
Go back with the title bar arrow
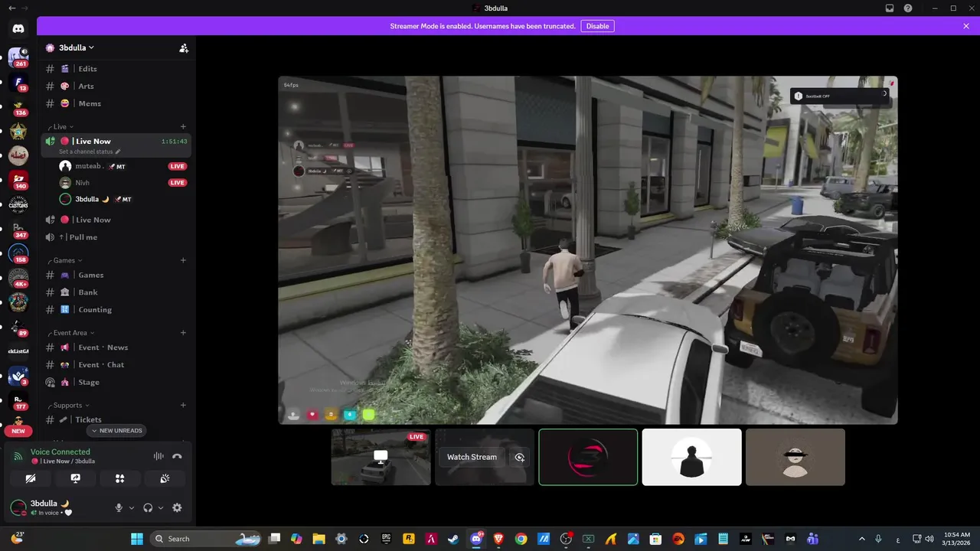[11, 8]
